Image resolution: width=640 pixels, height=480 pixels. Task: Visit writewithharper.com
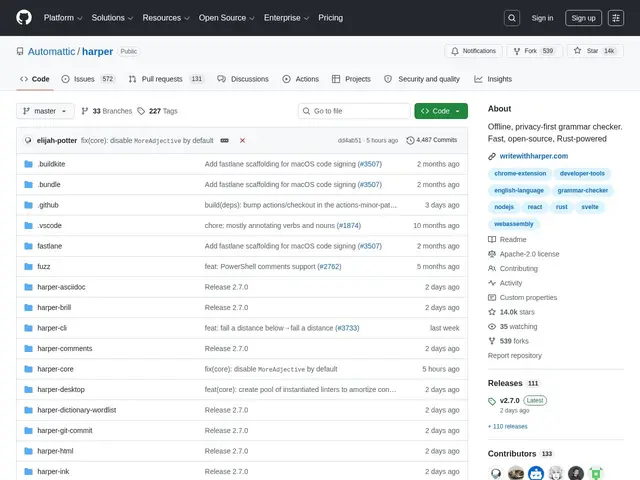coord(533,156)
